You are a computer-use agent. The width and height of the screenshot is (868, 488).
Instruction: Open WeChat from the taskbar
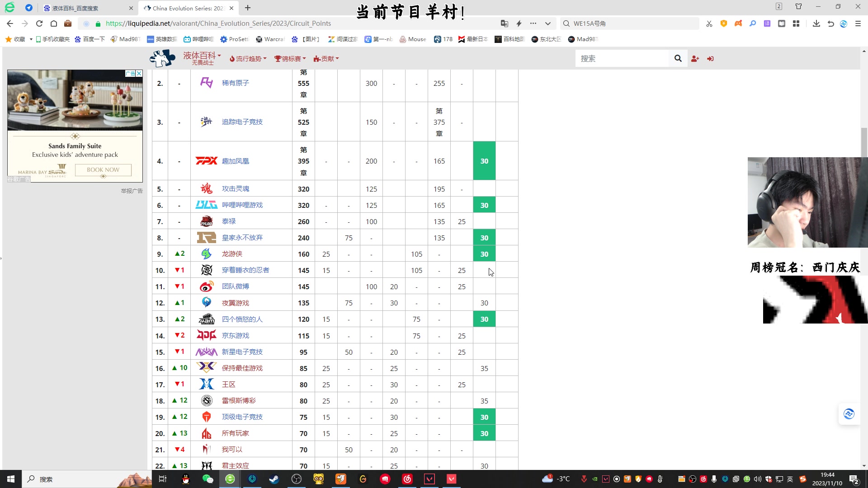click(x=208, y=479)
